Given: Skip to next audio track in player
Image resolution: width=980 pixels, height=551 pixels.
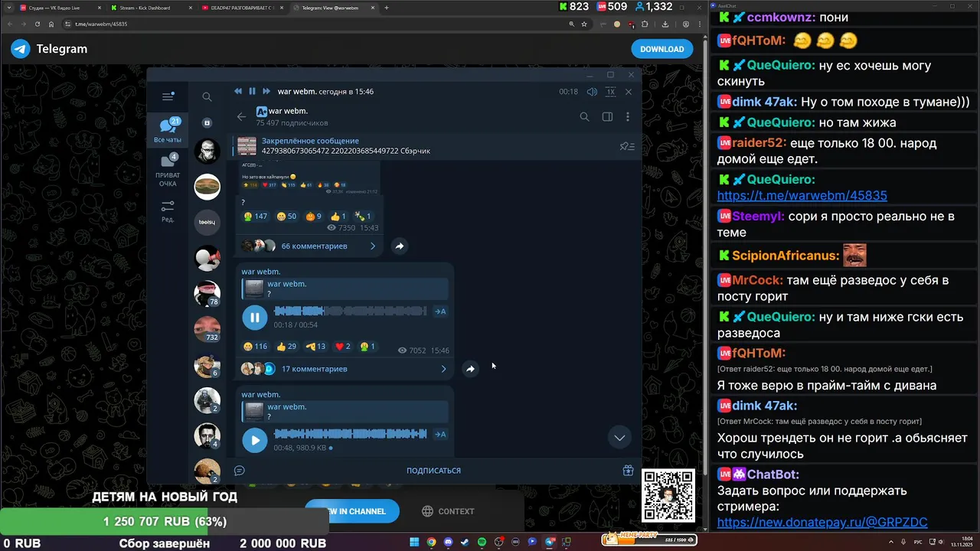Looking at the screenshot, I should point(266,91).
